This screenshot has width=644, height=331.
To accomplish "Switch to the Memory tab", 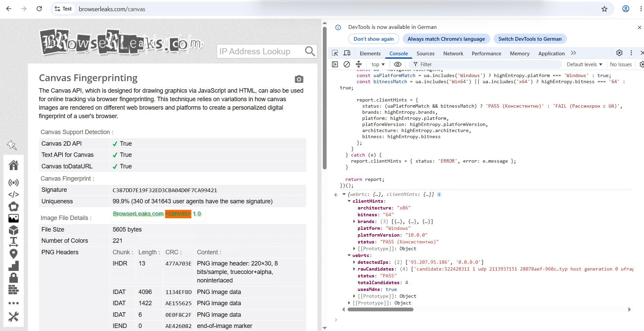I will 519,53.
